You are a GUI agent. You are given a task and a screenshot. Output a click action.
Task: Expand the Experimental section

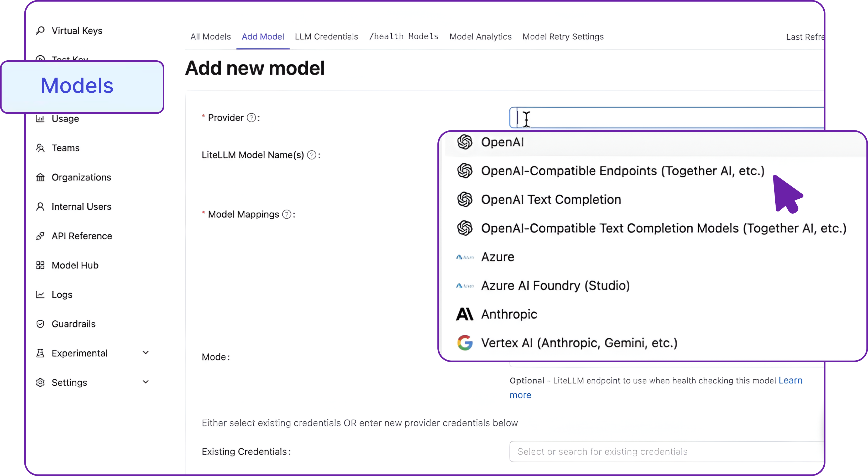(x=145, y=352)
